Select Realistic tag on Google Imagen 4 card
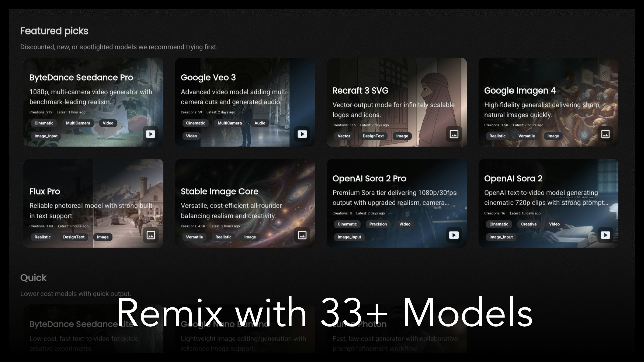Image resolution: width=644 pixels, height=362 pixels. coord(497,136)
